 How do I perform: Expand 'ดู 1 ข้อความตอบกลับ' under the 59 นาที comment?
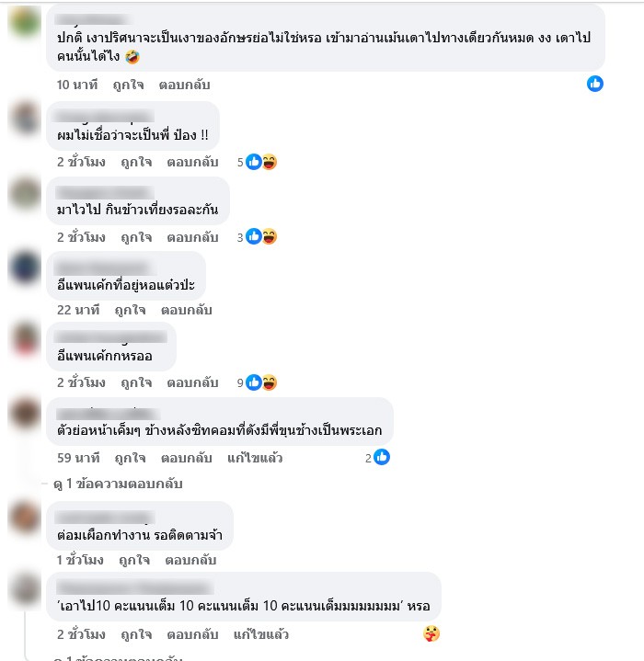pyautogui.click(x=118, y=484)
